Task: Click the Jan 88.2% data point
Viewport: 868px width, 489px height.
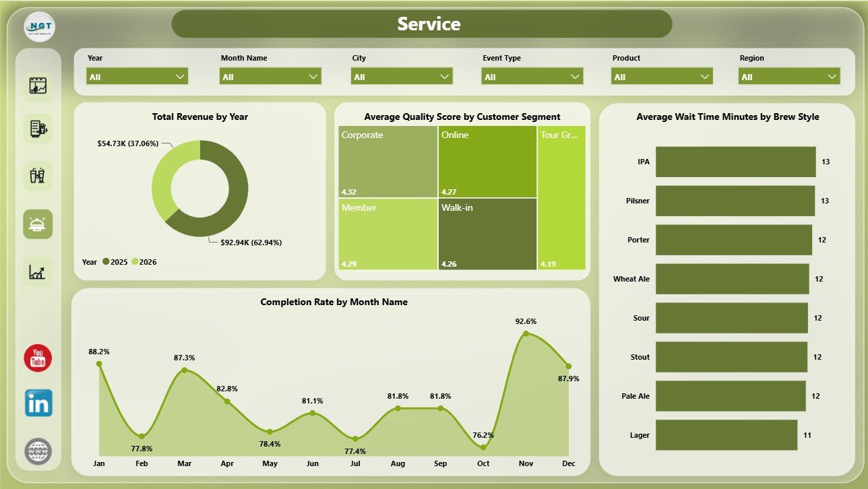Action: coord(99,364)
